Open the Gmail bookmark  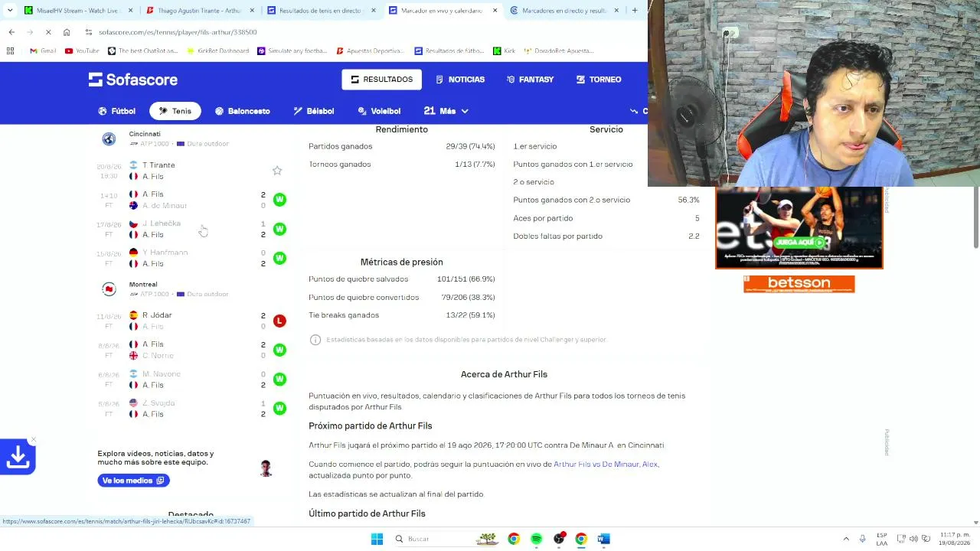[x=43, y=51]
